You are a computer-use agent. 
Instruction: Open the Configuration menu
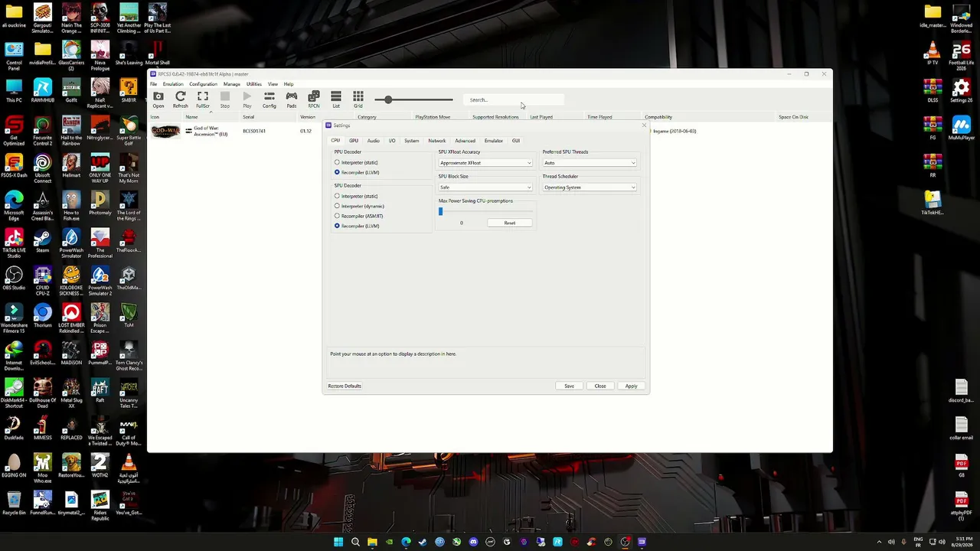(203, 84)
